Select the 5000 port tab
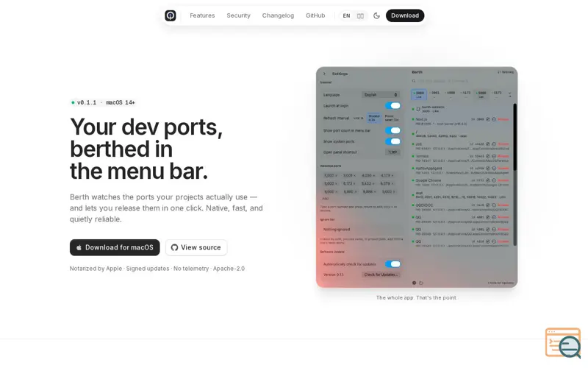The height and width of the screenshot is (368, 588). (481, 94)
